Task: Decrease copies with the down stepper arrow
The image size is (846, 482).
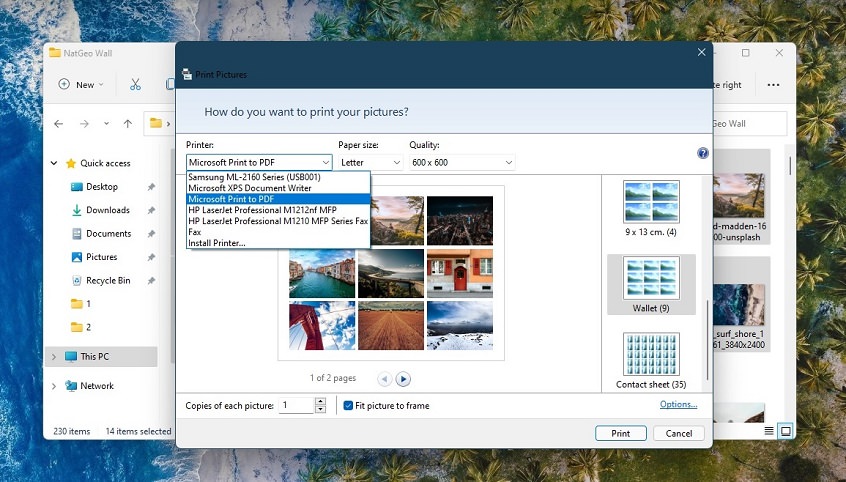Action: pos(320,409)
